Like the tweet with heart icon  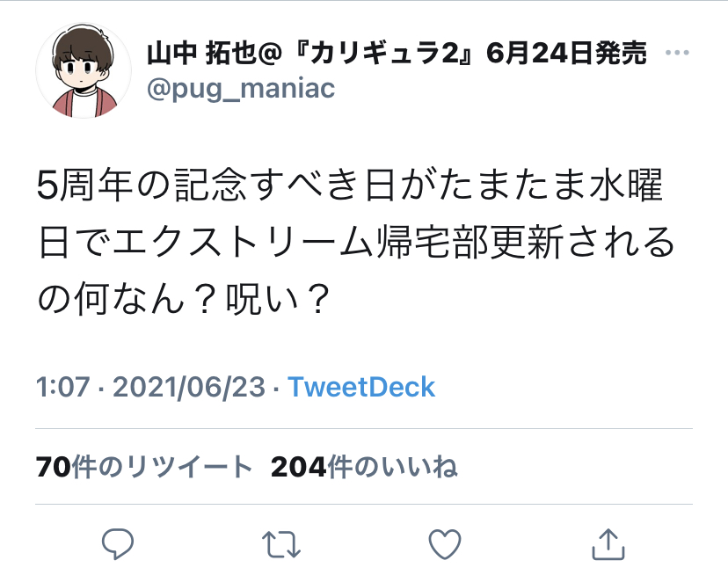tap(445, 544)
